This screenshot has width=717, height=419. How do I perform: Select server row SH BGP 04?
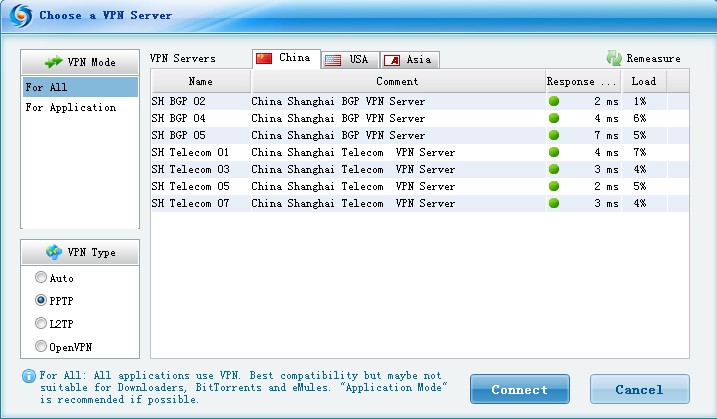(x=420, y=118)
